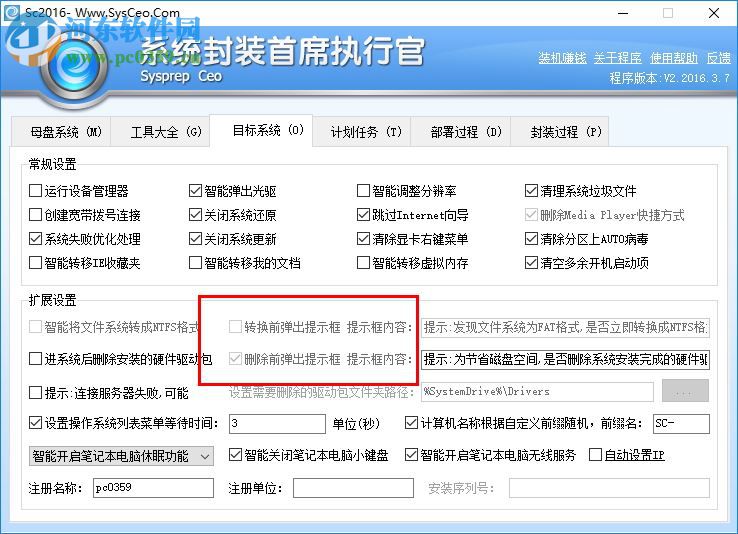Image resolution: width=738 pixels, height=534 pixels.
Task: Uncheck 智能开启笔记本电脑无线服务
Action: click(411, 454)
